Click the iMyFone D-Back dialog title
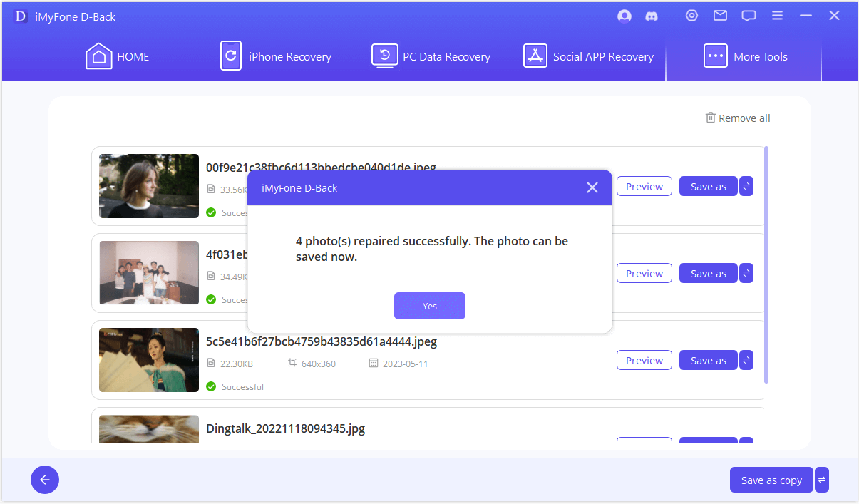 point(299,188)
